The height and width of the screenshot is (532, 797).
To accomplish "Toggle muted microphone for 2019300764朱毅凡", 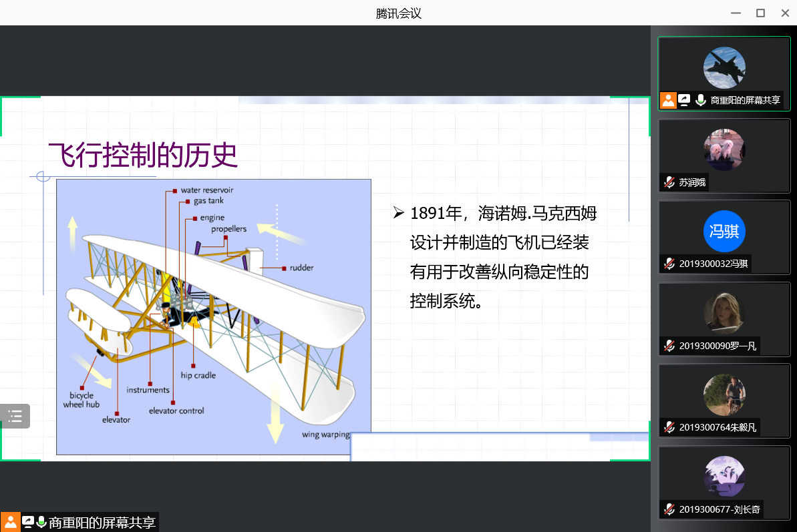I will [669, 427].
